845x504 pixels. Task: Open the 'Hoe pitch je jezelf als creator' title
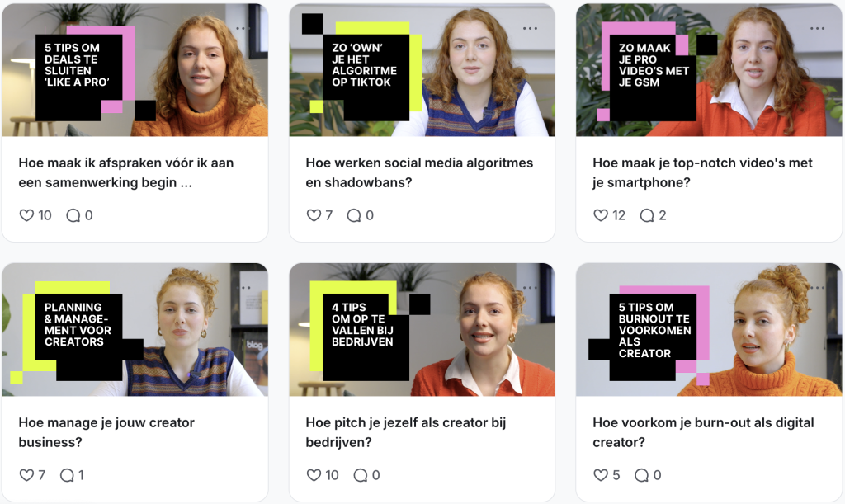405,432
